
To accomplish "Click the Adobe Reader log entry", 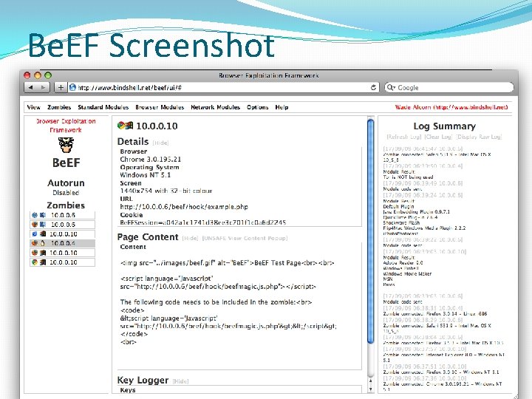I will 403,262.
